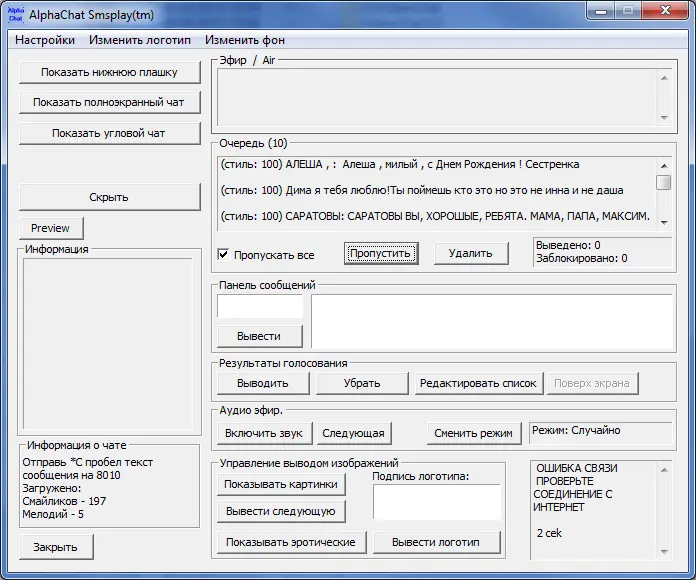This screenshot has height=580, width=696.
Task: Open the Настройки menu
Action: point(45,40)
